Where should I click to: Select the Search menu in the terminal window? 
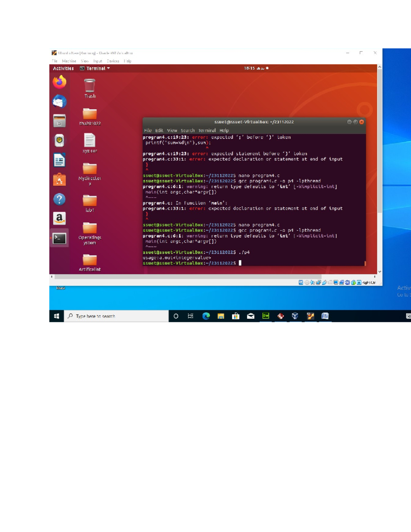(187, 130)
